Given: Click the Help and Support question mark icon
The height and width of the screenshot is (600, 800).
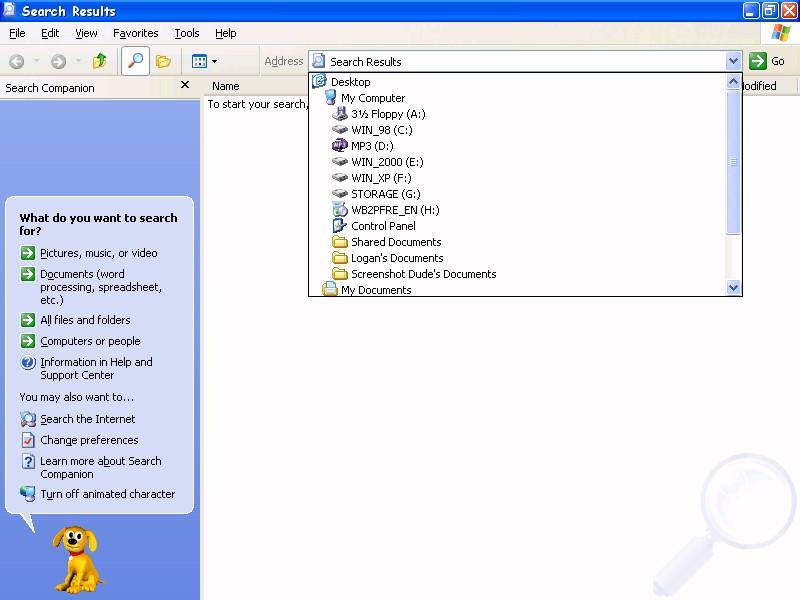Looking at the screenshot, I should click(28, 362).
